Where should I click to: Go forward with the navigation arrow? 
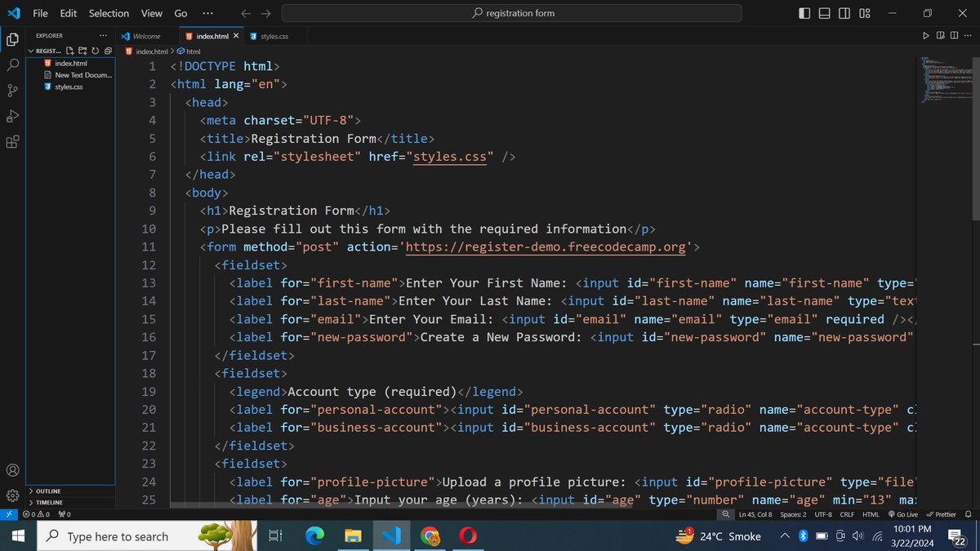(265, 13)
